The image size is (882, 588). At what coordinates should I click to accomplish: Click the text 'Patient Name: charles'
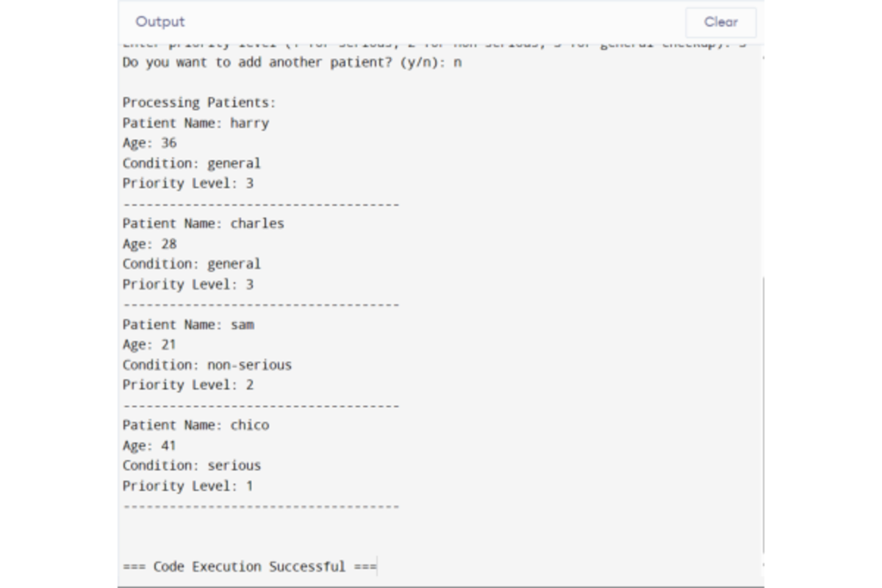pyautogui.click(x=203, y=223)
